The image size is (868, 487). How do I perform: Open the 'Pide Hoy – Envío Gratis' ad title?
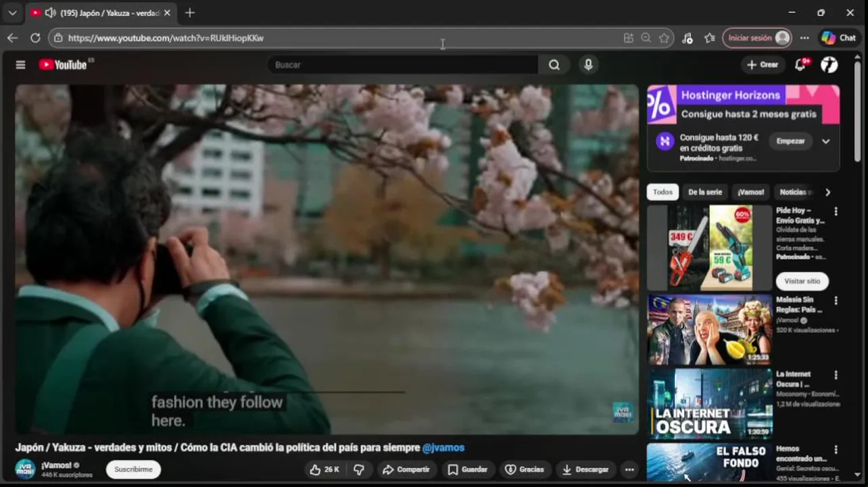(800, 216)
